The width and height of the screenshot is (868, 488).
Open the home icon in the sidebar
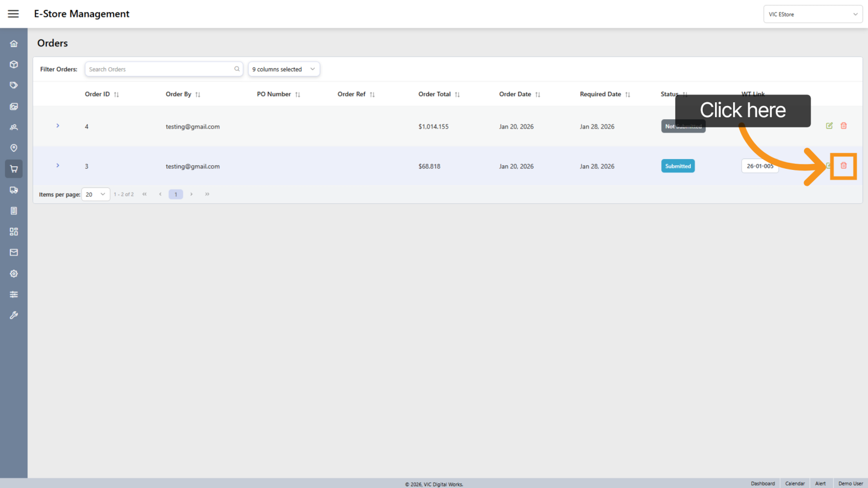(x=14, y=44)
